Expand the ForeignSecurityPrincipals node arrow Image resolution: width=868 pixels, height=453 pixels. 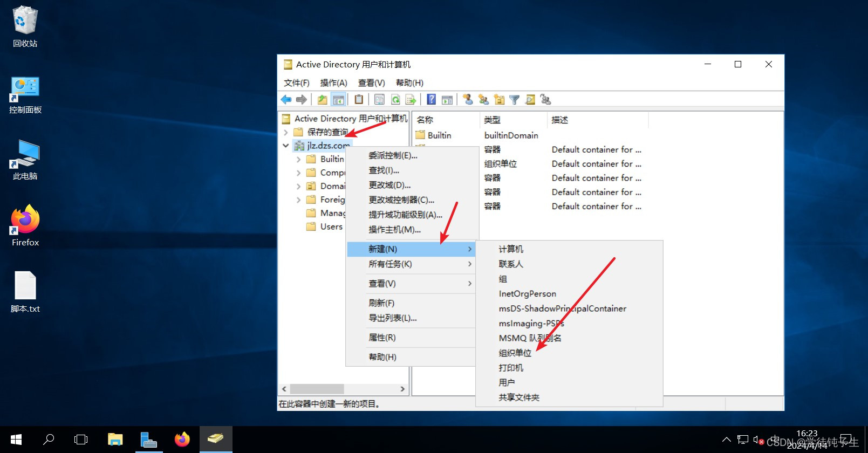(298, 200)
